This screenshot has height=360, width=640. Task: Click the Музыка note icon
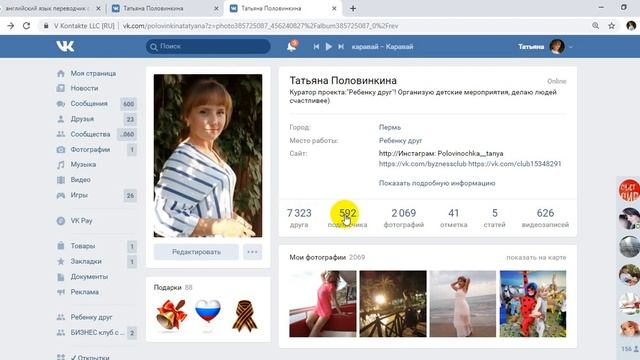[61, 164]
